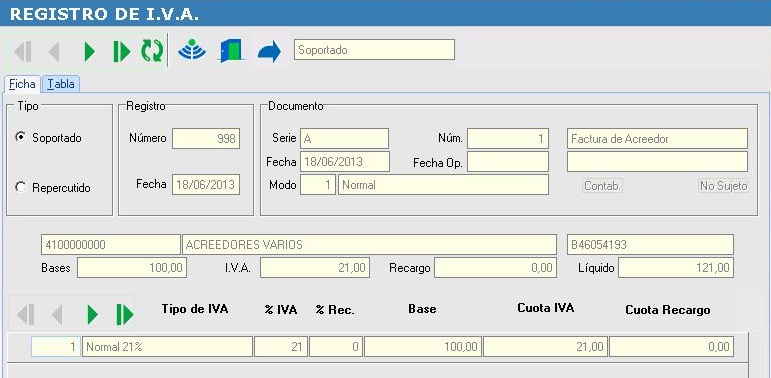Jump to last record in top toolbar

[121, 51]
